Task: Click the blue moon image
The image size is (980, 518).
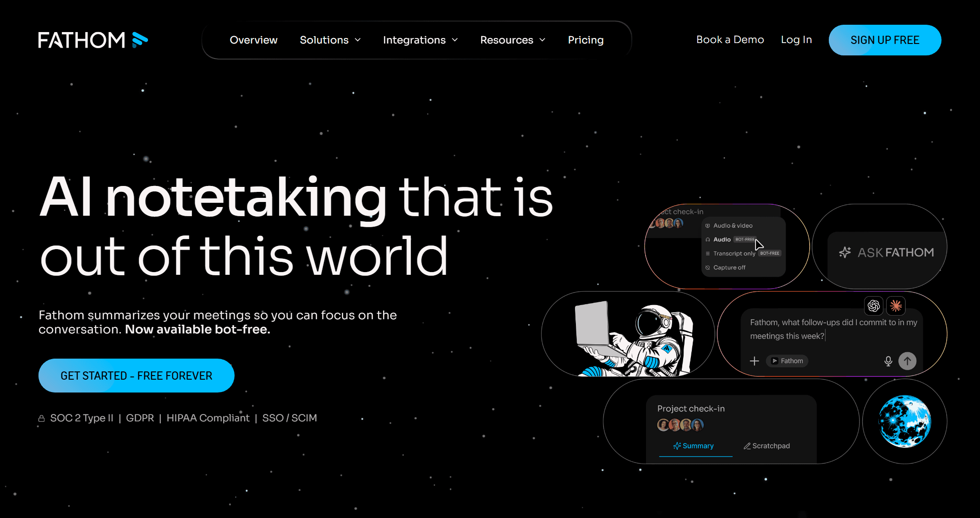Action: (904, 421)
